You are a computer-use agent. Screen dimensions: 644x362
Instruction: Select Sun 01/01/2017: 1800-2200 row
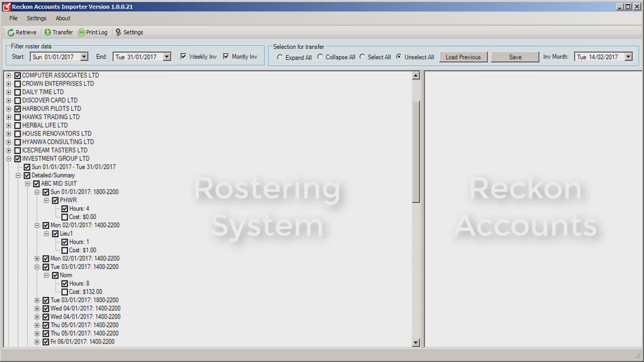tap(84, 192)
